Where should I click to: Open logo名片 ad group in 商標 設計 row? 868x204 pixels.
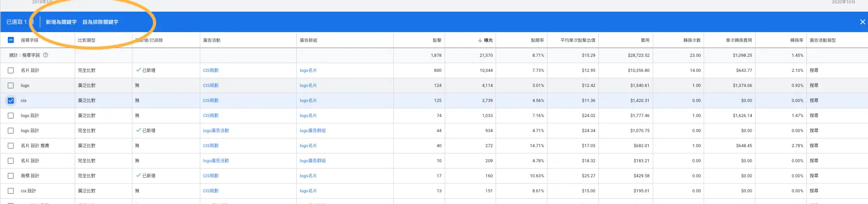click(308, 176)
